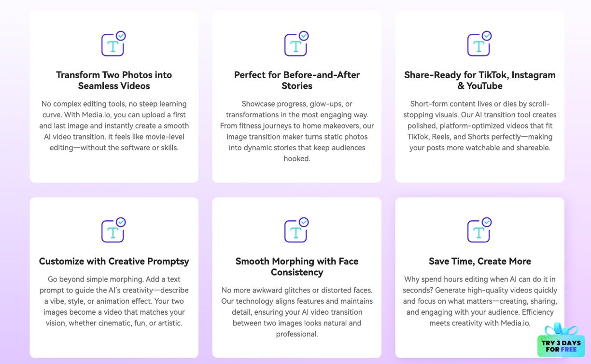
Task: Click the paragraph starting with No complex editing tools
Action: 114,126
